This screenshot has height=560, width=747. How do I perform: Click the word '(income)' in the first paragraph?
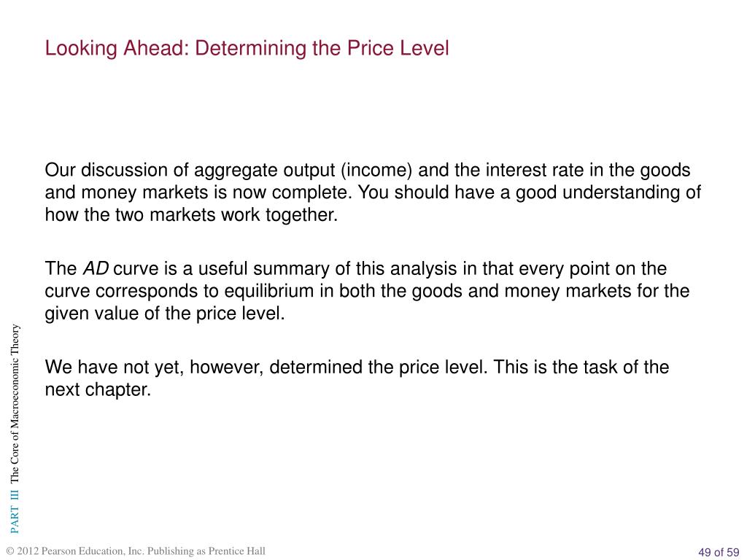pyautogui.click(x=376, y=171)
